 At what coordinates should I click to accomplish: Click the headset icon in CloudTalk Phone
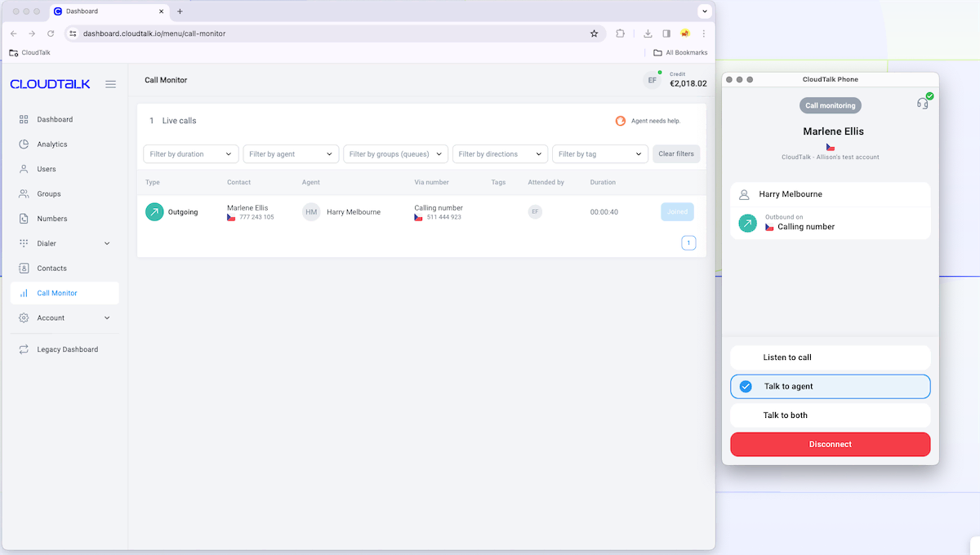click(923, 102)
